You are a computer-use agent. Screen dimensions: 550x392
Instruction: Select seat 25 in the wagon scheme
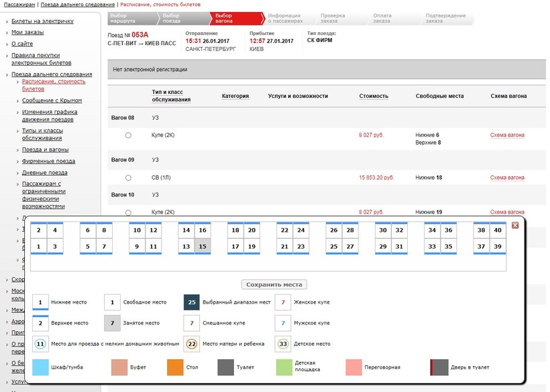[334, 246]
